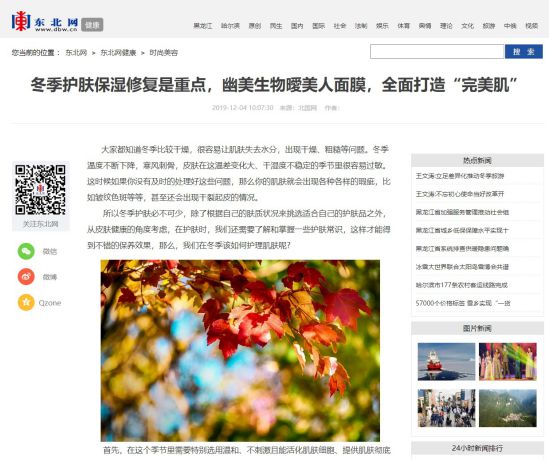Click the autumn maple leaves article image
549x460 pixels.
[240, 350]
